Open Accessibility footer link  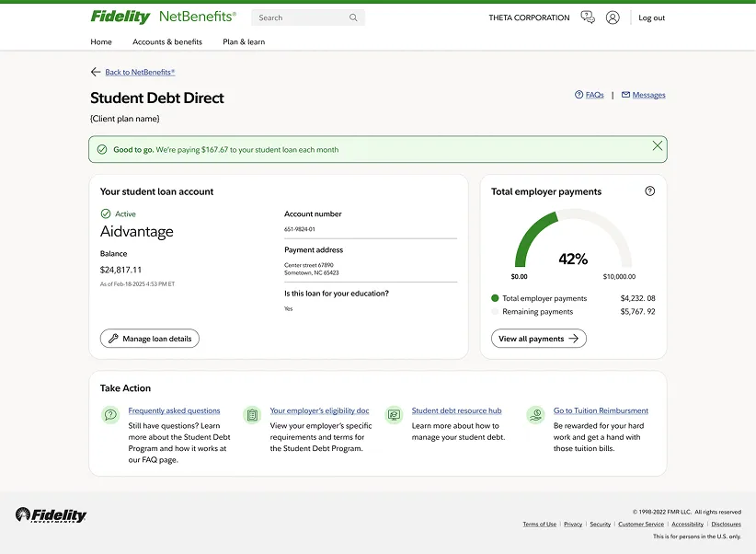coord(688,524)
